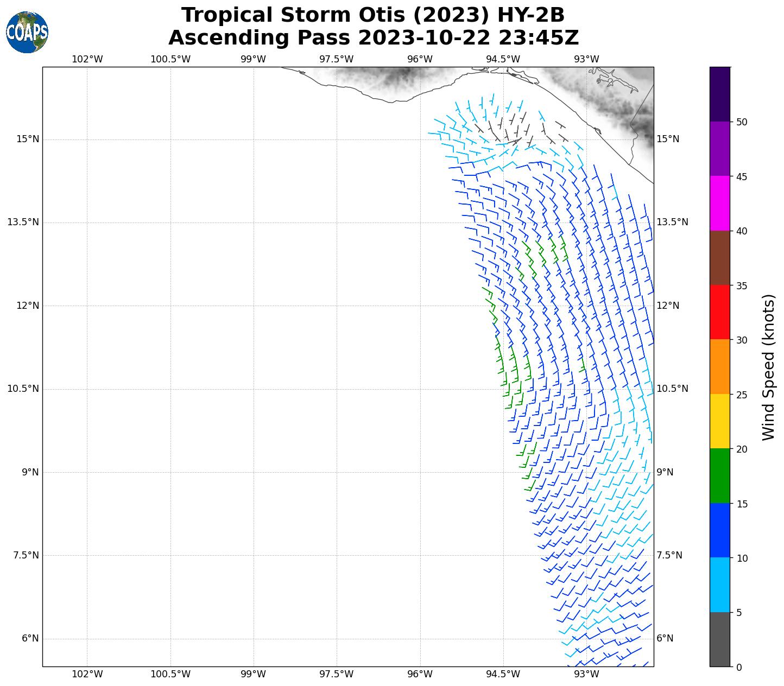The width and height of the screenshot is (784, 686).
Task: Click the COAPS globe logo
Action: pyautogui.click(x=27, y=33)
